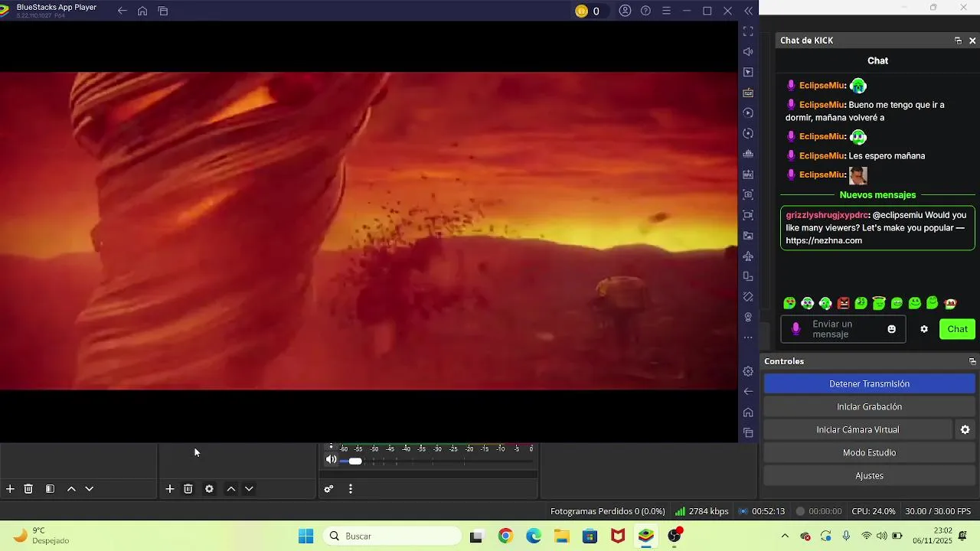
Task: Insert first green emote in emote row
Action: point(789,303)
